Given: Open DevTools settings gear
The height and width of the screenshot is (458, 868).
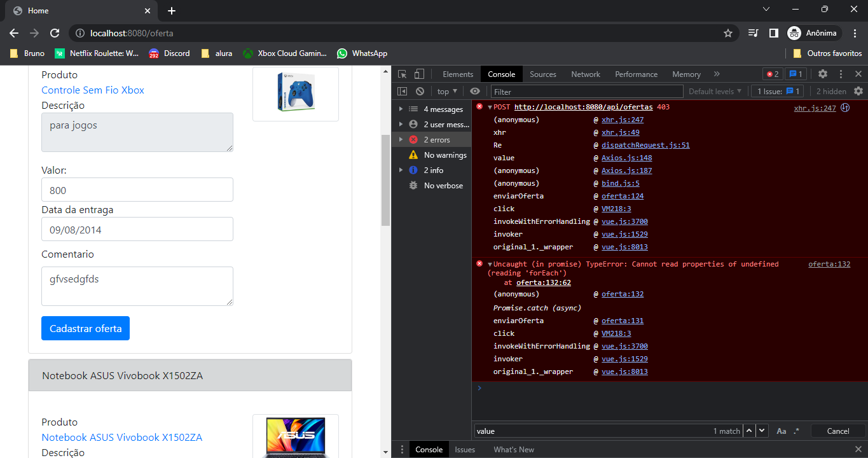Looking at the screenshot, I should (823, 74).
